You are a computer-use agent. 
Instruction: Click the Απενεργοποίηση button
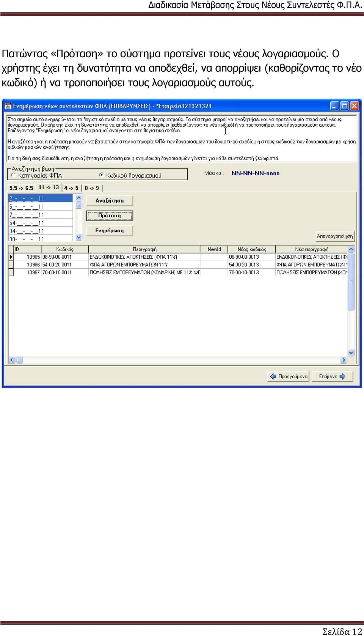pos(335,236)
